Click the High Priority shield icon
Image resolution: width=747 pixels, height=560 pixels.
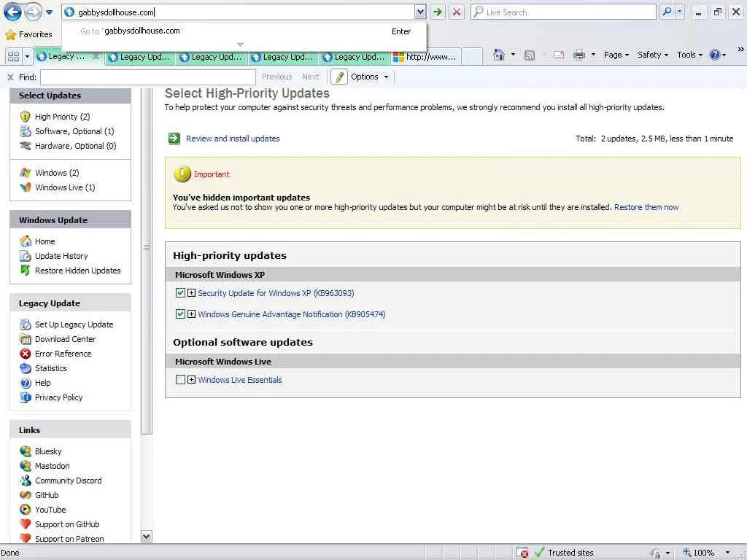pyautogui.click(x=26, y=116)
